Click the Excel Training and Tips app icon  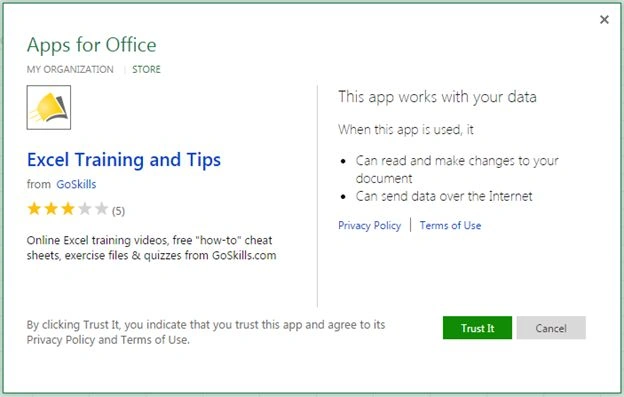click(49, 107)
